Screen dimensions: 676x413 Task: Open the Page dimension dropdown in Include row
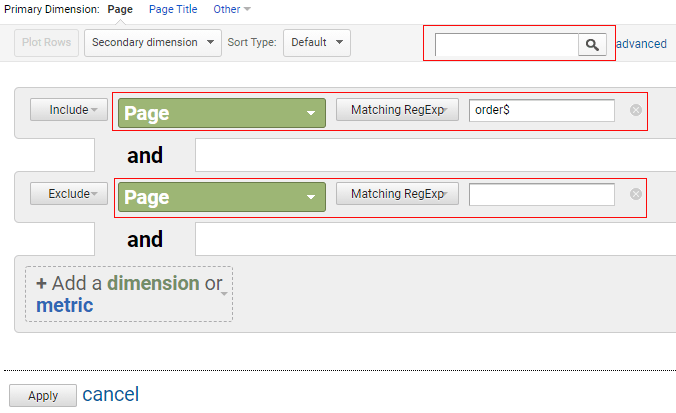[x=222, y=113]
